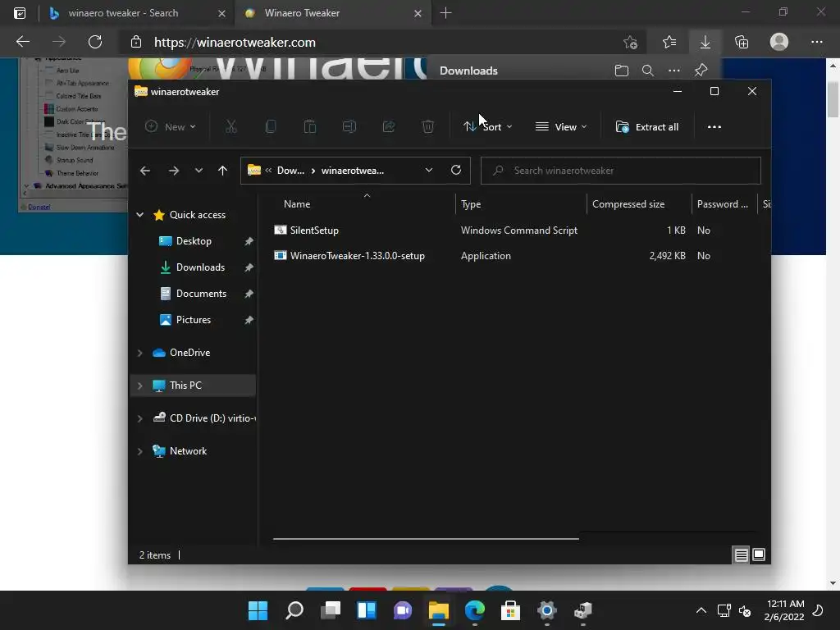Go forward in File Explorer navigation

tap(174, 171)
